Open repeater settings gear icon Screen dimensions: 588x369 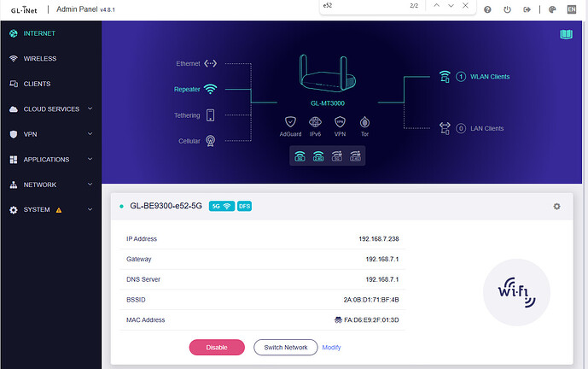556,206
